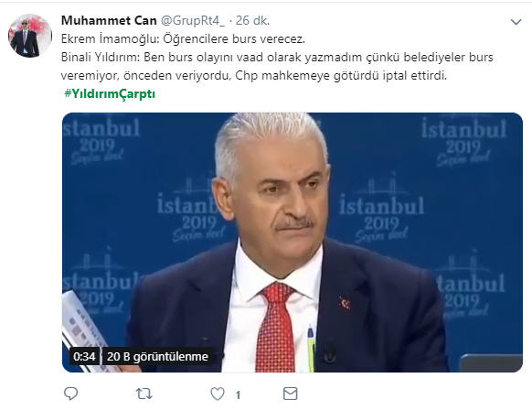The height and width of the screenshot is (410, 532).
Task: Click the Binali Yıldırım quote text line
Action: click(277, 58)
